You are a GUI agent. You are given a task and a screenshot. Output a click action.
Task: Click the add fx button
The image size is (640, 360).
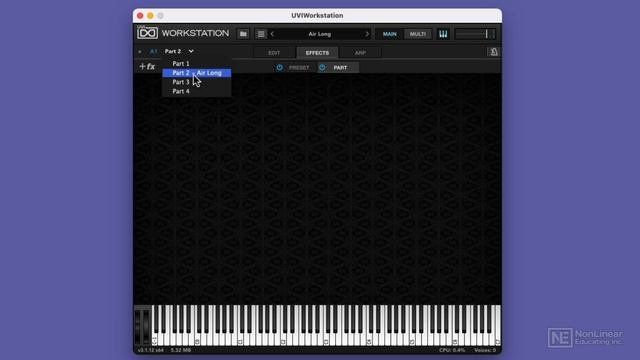(147, 66)
